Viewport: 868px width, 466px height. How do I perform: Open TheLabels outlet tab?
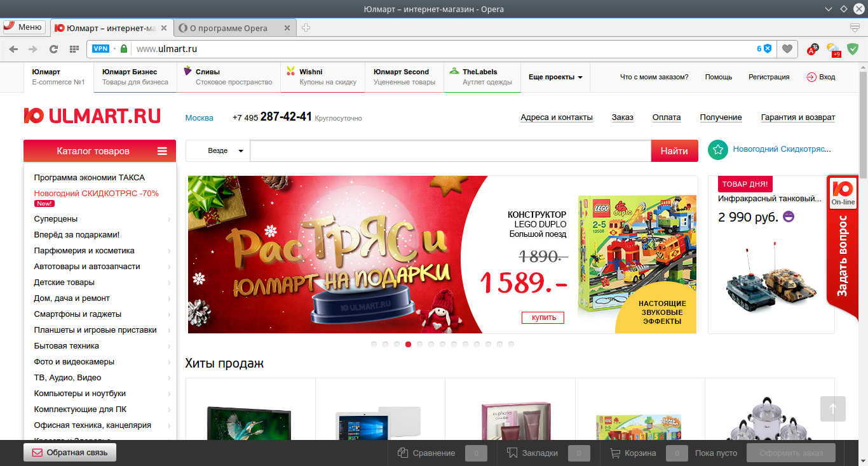(x=482, y=77)
